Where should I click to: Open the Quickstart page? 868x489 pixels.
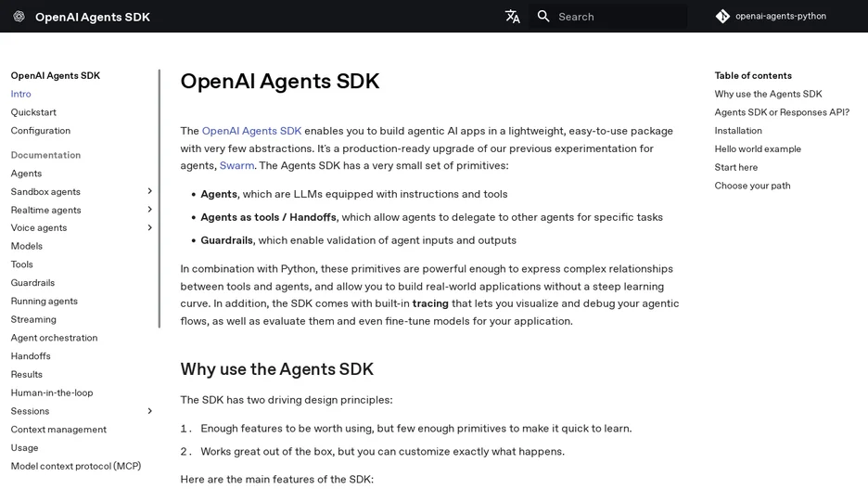(33, 112)
